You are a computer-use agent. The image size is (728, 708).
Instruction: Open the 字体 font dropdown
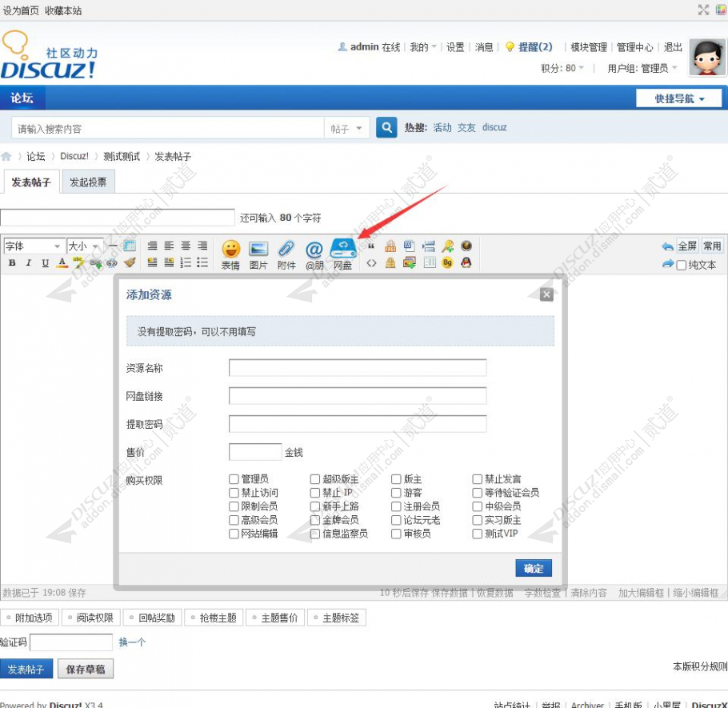34,246
